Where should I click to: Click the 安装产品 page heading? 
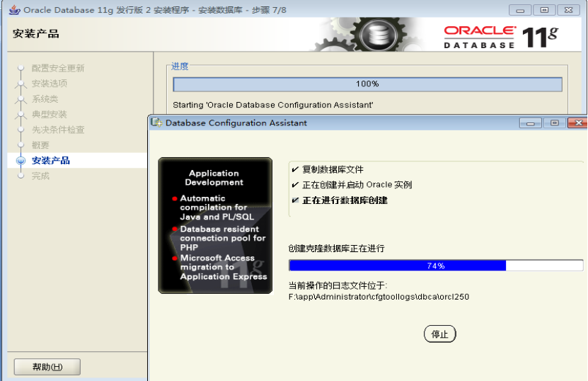(36, 34)
